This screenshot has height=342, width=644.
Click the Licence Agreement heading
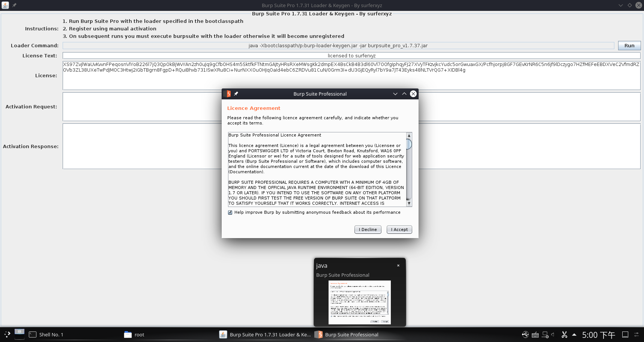(254, 108)
